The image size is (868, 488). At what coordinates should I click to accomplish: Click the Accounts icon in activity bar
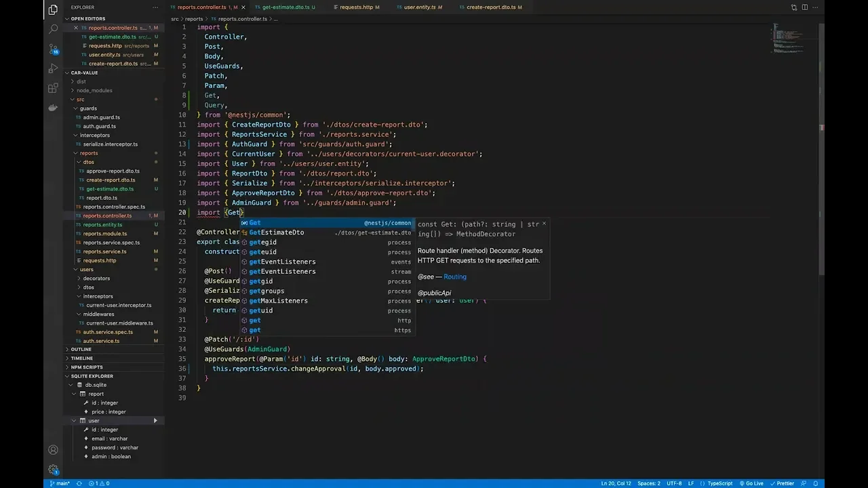53,449
